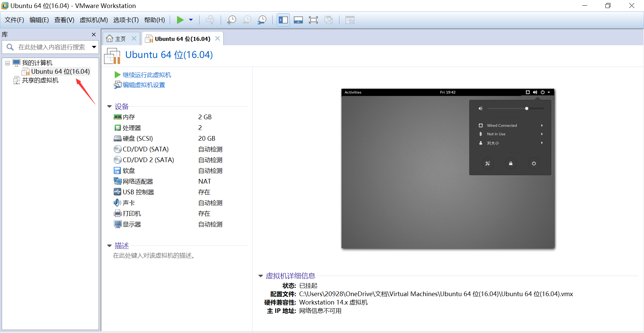Open the snapshot manager toolbar icon
The image size is (644, 333).
(262, 20)
